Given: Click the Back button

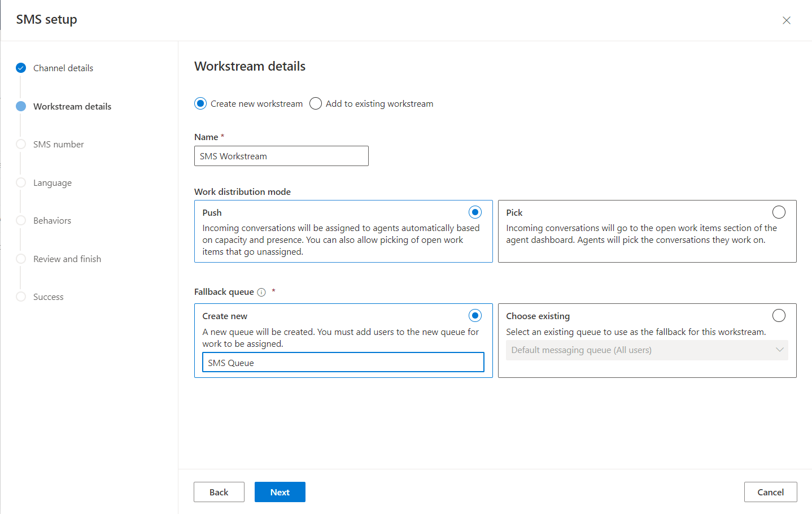Looking at the screenshot, I should 219,492.
